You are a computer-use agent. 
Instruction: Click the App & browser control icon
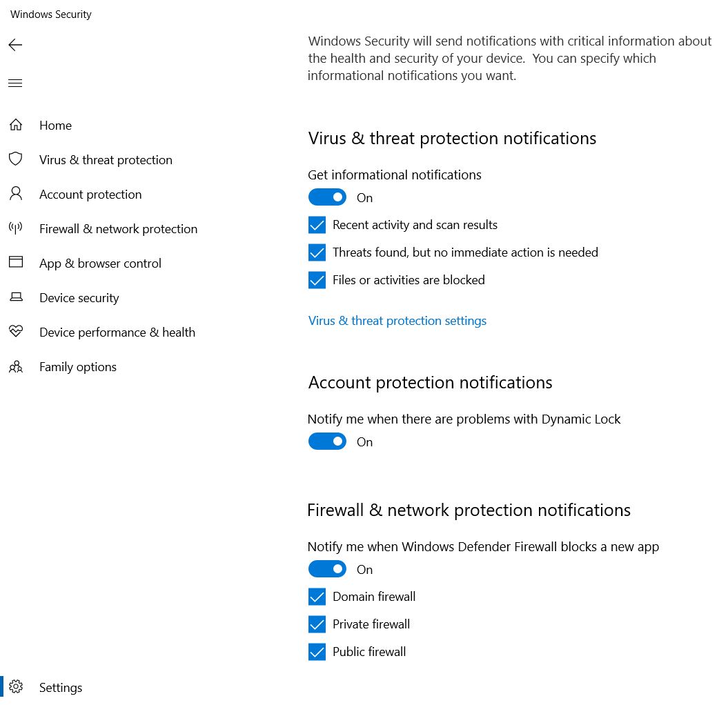pos(16,263)
